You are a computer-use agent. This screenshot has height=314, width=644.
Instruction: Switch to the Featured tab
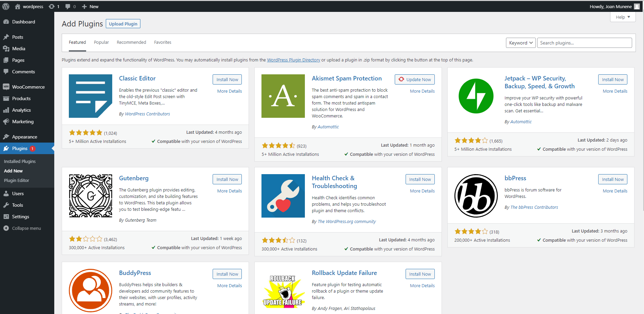[77, 42]
